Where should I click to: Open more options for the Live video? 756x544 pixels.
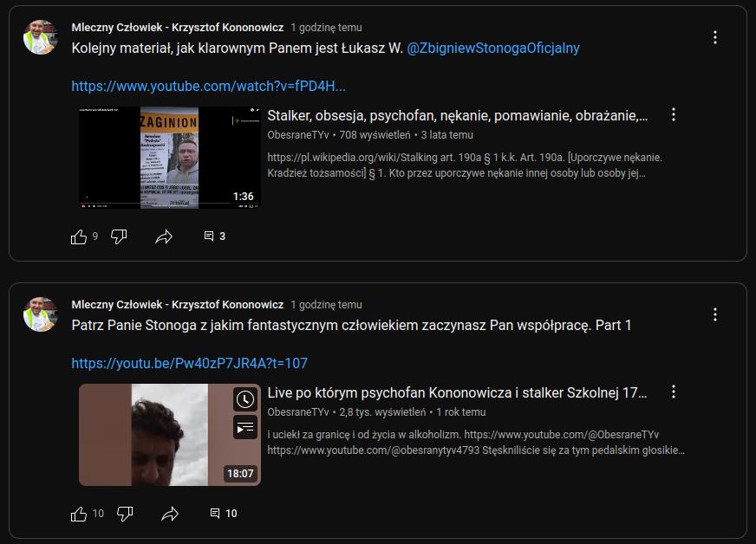pyautogui.click(x=673, y=392)
